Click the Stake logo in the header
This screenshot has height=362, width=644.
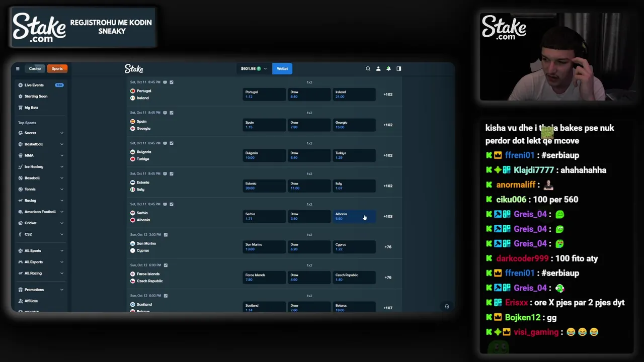click(x=134, y=68)
